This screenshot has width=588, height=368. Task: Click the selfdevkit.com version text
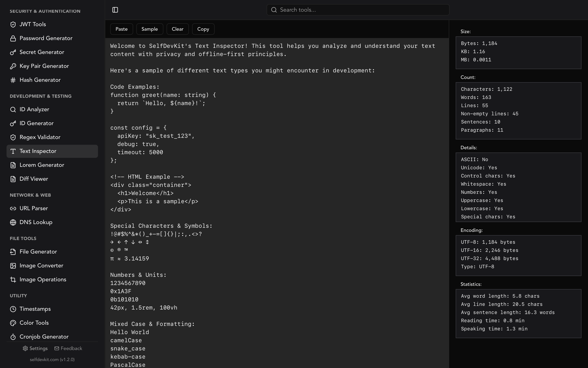pos(52,359)
